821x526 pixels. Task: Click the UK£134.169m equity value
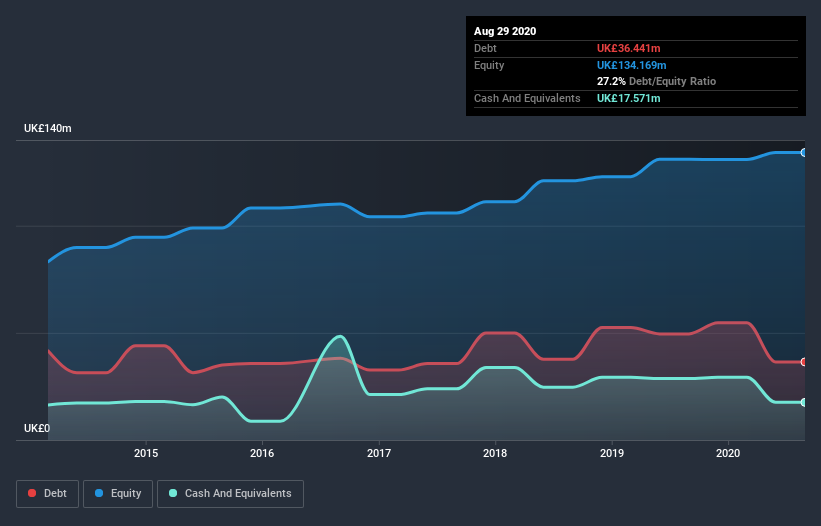click(631, 65)
